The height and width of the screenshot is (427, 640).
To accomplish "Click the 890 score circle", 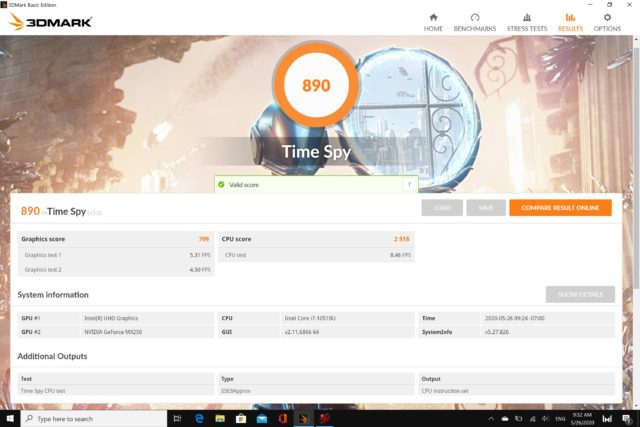I will coord(316,85).
